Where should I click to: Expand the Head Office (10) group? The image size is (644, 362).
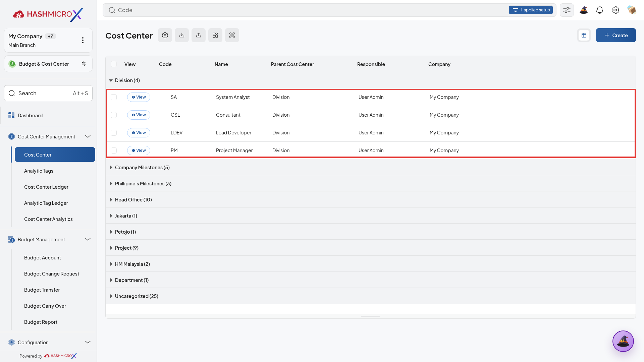(x=111, y=200)
